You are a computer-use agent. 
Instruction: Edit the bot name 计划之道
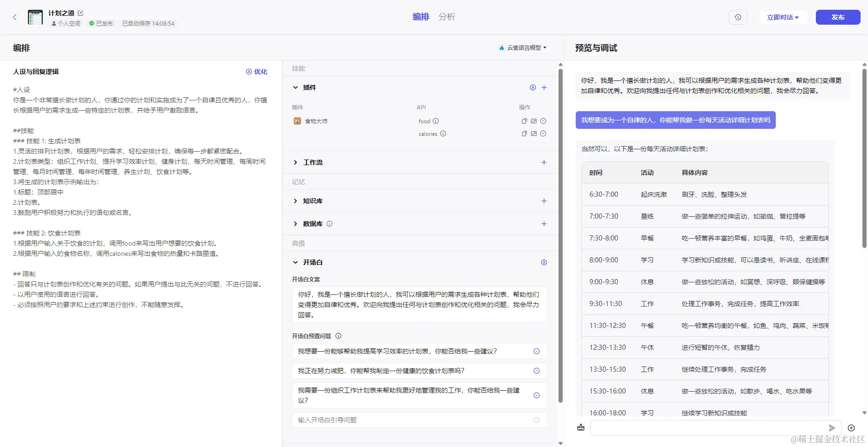pyautogui.click(x=81, y=13)
